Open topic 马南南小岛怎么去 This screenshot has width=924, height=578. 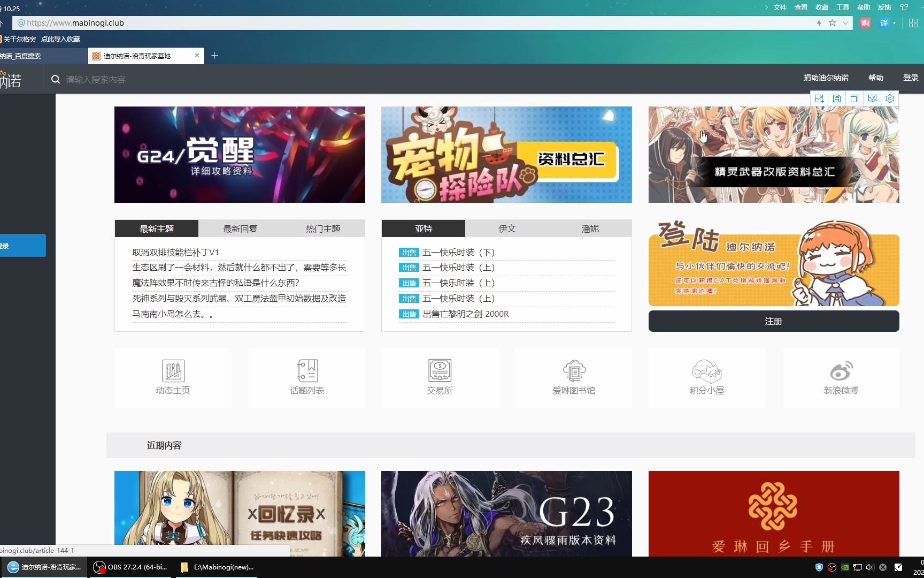(173, 314)
